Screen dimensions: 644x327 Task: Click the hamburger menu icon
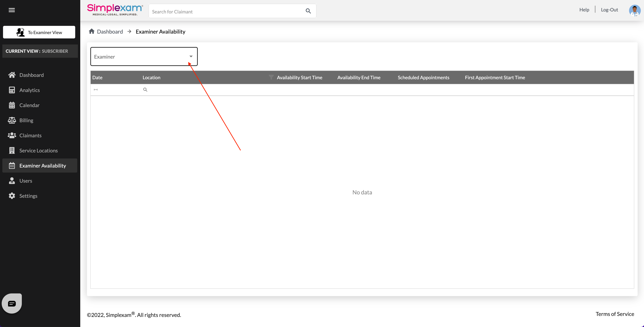tap(12, 10)
